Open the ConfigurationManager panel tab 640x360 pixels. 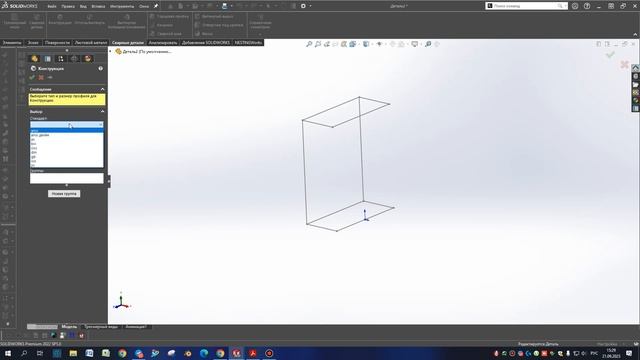[61, 59]
